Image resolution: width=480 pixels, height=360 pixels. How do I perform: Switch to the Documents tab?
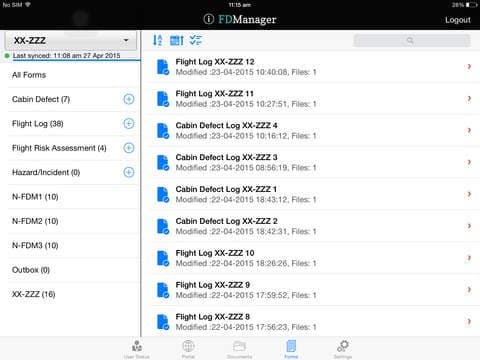tap(239, 349)
